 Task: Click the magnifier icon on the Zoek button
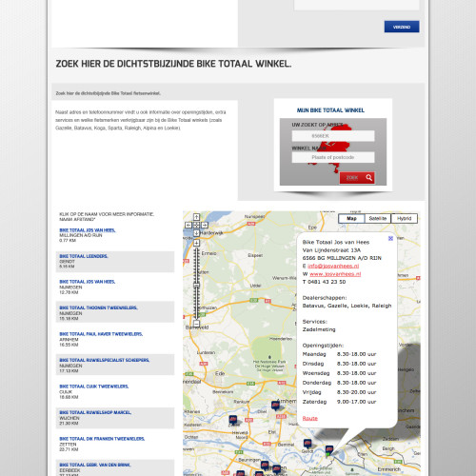click(368, 177)
